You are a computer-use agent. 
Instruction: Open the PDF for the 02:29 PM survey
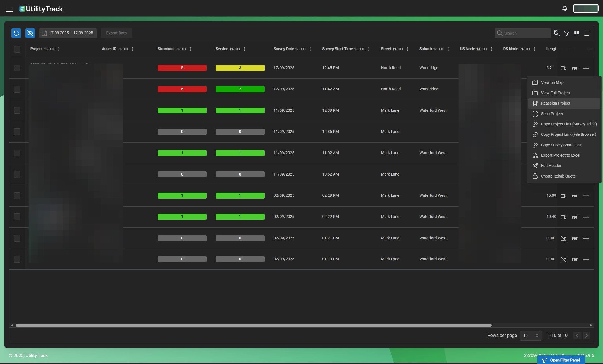pos(575,196)
